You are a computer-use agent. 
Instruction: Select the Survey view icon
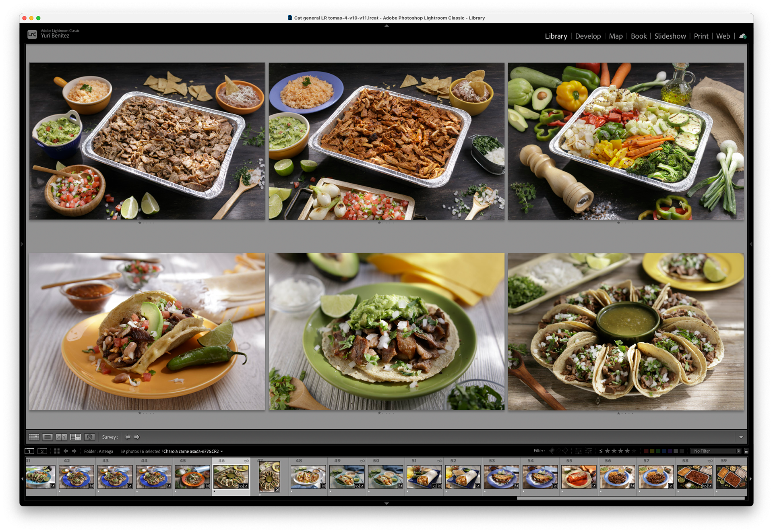[75, 437]
